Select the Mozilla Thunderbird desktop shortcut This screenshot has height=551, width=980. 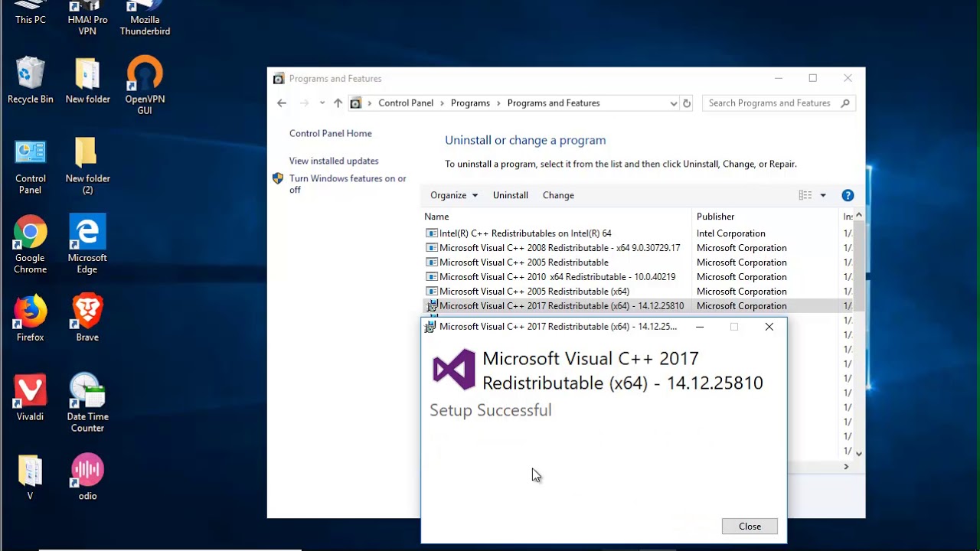coord(145,18)
